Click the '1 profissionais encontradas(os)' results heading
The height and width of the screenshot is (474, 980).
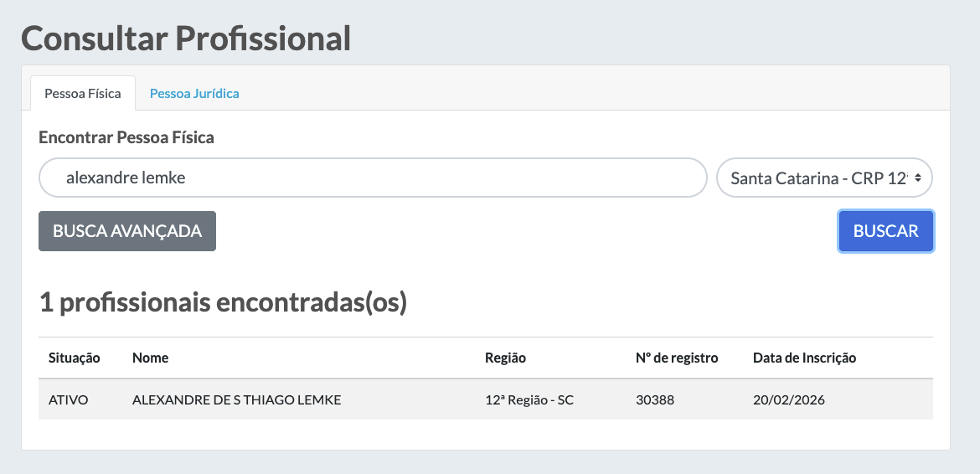[223, 302]
